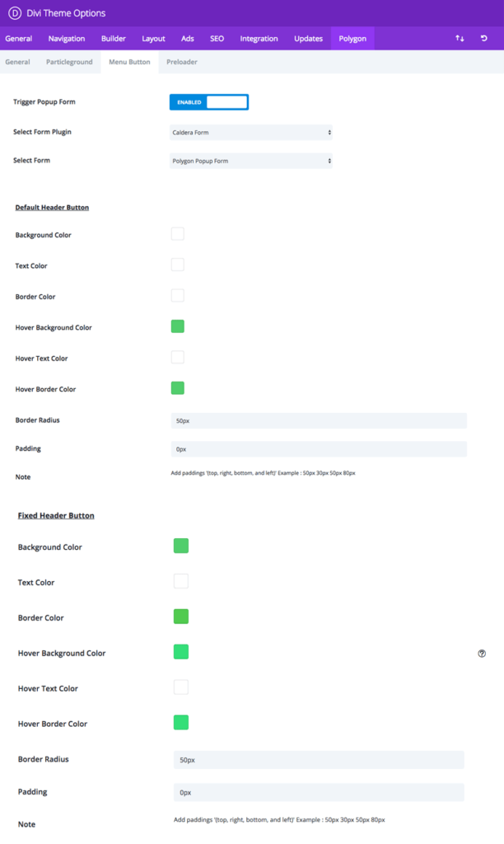Image resolution: width=504 pixels, height=844 pixels.
Task: Pick Default Header Hover Background Color swatch
Action: pos(178,326)
